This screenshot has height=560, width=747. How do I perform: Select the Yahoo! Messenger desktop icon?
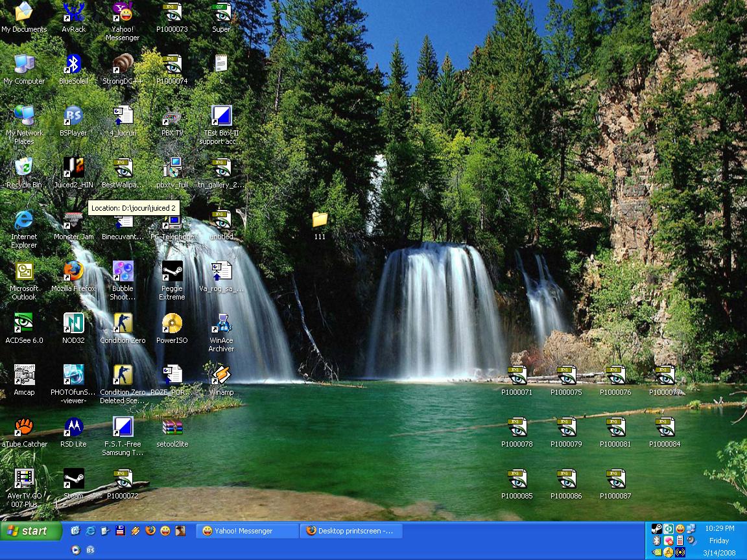click(123, 13)
